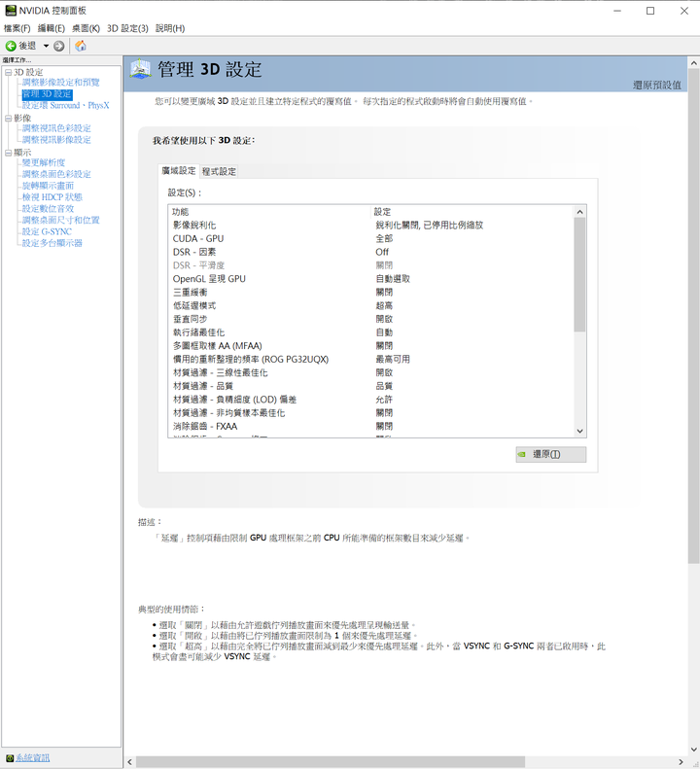Screen dimensions: 700x769
Task: Click the Forward arrow toolbar icon
Action: pyautogui.click(x=59, y=46)
